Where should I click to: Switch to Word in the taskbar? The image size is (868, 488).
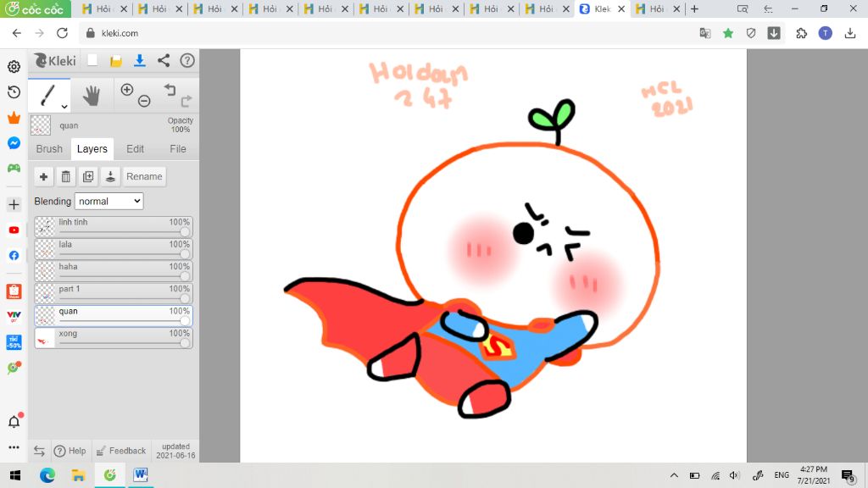(x=141, y=475)
